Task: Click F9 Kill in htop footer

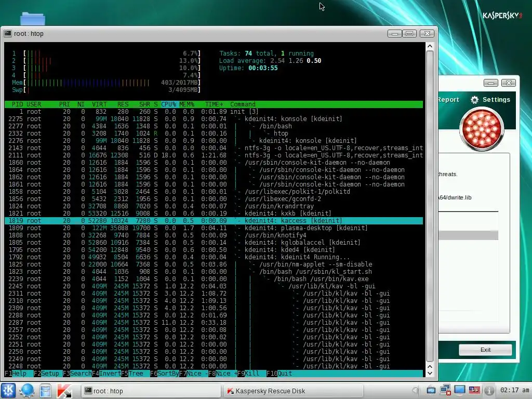Action: click(249, 373)
